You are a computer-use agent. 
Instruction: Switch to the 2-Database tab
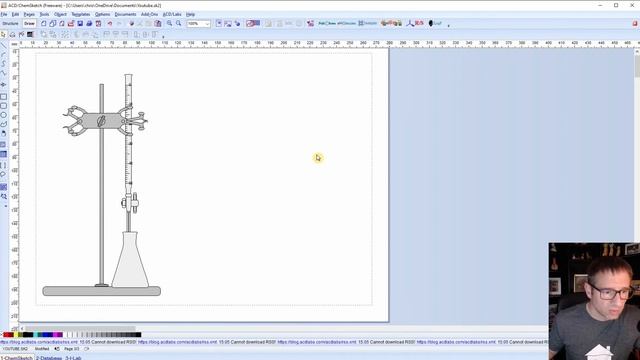(x=49, y=358)
